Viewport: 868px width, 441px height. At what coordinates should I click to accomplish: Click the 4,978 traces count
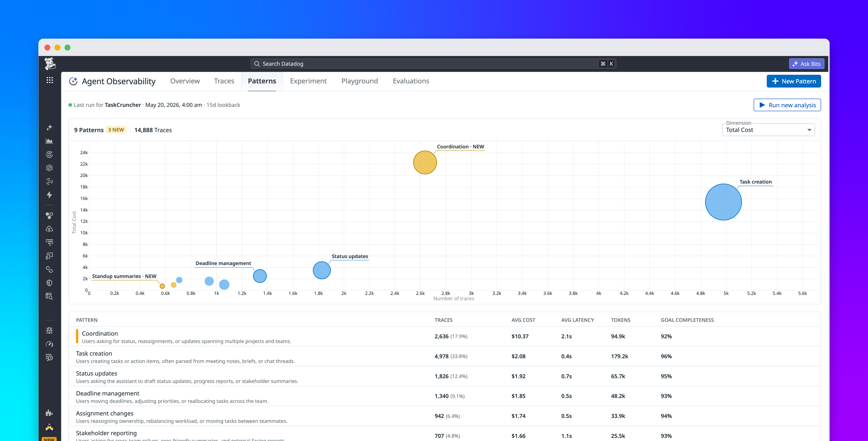(441, 356)
